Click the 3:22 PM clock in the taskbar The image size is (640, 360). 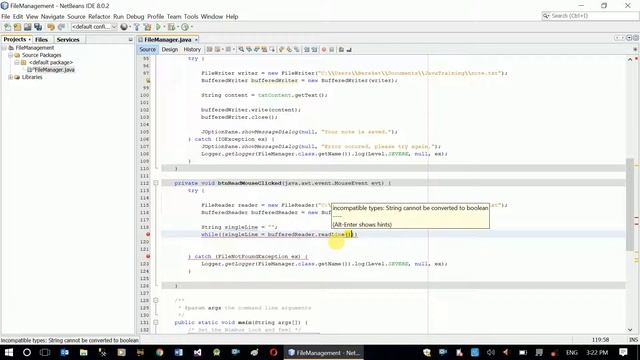[597, 352]
